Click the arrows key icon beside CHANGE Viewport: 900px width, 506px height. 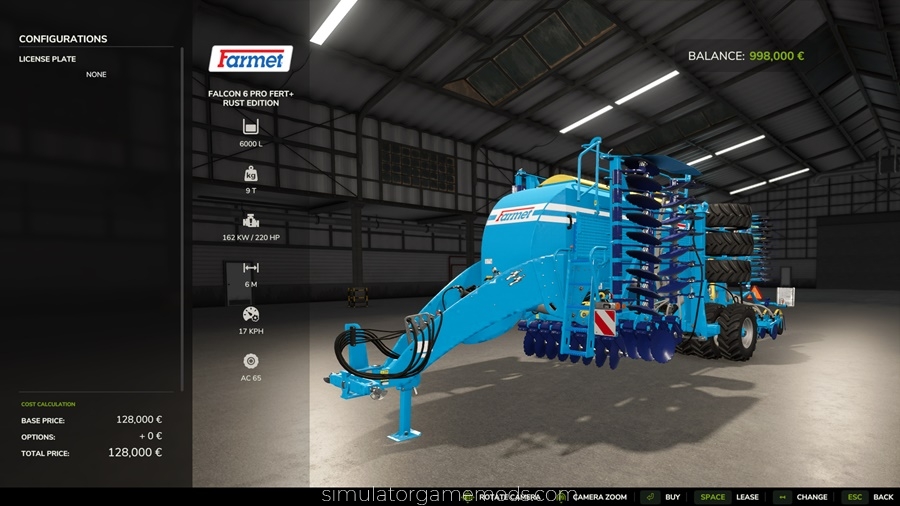(x=782, y=497)
